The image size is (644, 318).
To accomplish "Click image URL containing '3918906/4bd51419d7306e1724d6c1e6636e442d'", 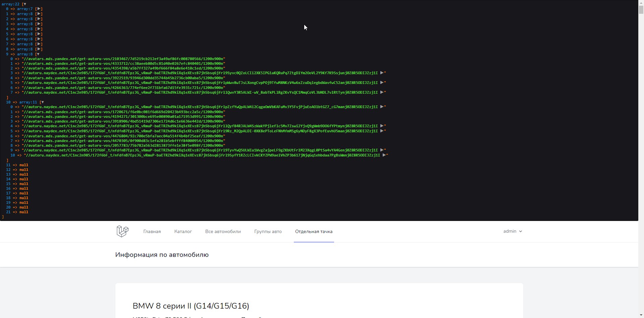I will pyautogui.click(x=123, y=121).
